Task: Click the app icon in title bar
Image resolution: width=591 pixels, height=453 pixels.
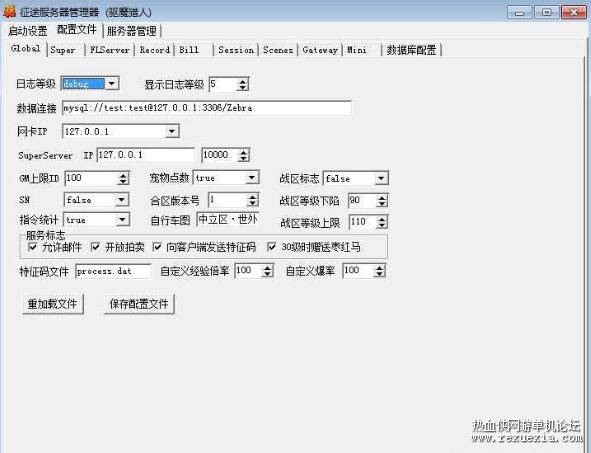Action: coord(9,11)
